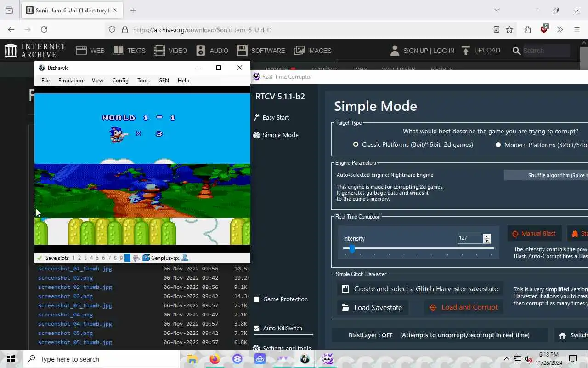Click the controller player icon in Bizhawk status bar
The height and width of the screenshot is (368, 588).
[x=185, y=258]
